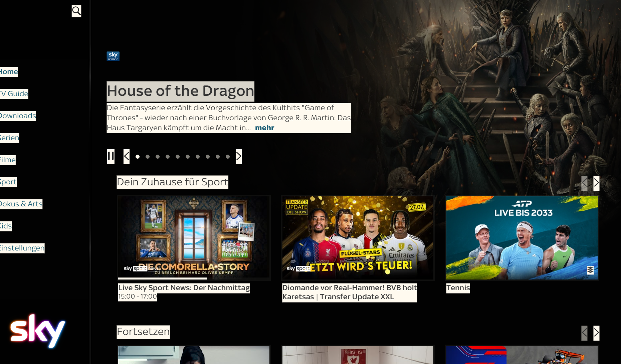Go to previous hero carousel slide

coord(127,157)
